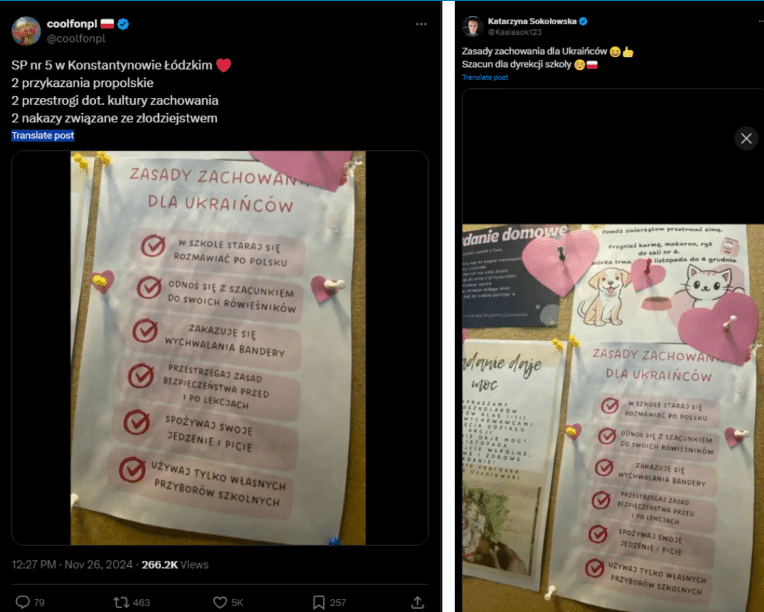Translate the coolfonpl post

(x=43, y=135)
